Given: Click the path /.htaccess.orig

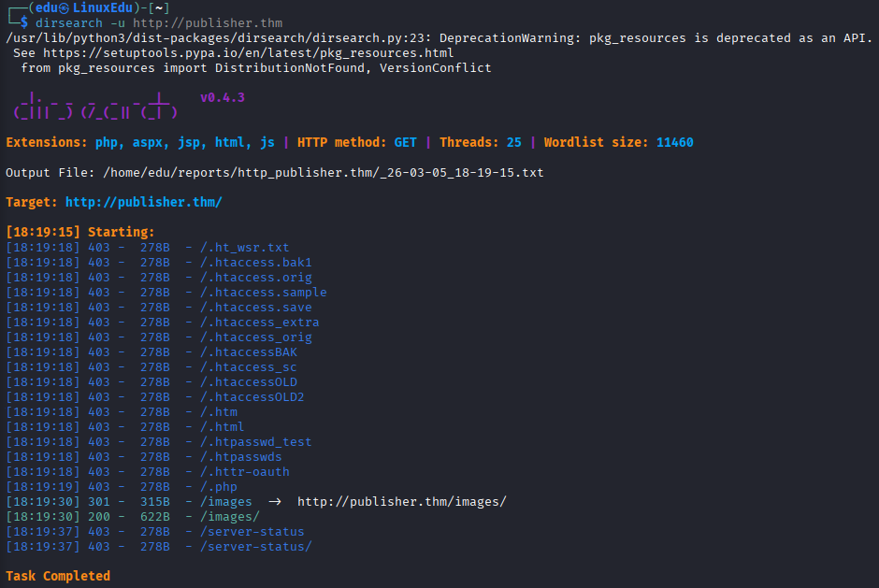Looking at the screenshot, I should point(255,278).
